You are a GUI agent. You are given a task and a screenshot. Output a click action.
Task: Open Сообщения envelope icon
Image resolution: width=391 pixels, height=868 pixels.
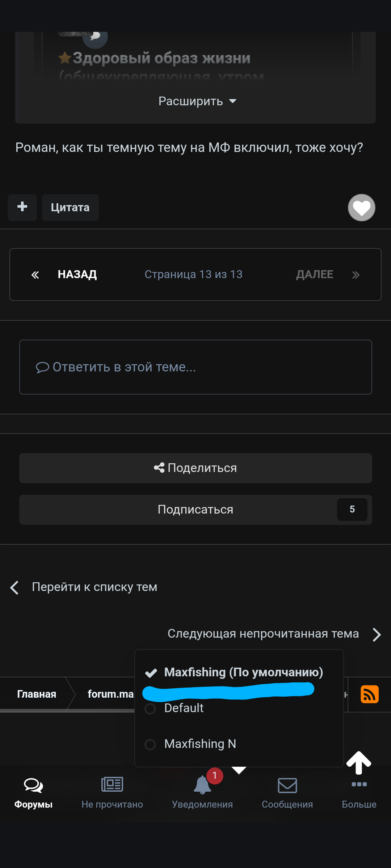[x=287, y=786]
